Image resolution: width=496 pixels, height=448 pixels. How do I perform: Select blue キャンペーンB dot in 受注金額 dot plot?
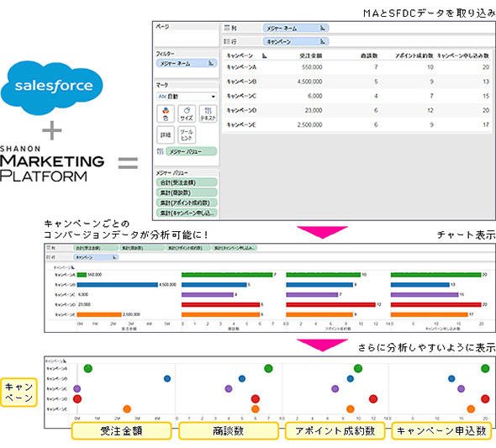167,378
